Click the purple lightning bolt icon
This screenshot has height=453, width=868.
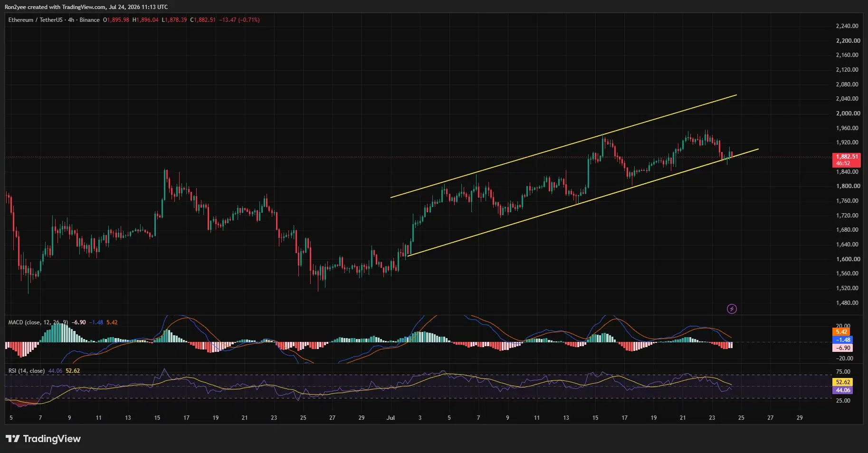[x=732, y=309]
